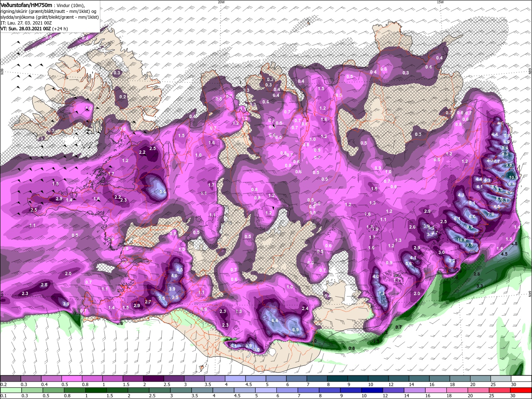532x399 pixels.
Task: Click the 5.2 value near southeast coast
Action: [x=452, y=261]
